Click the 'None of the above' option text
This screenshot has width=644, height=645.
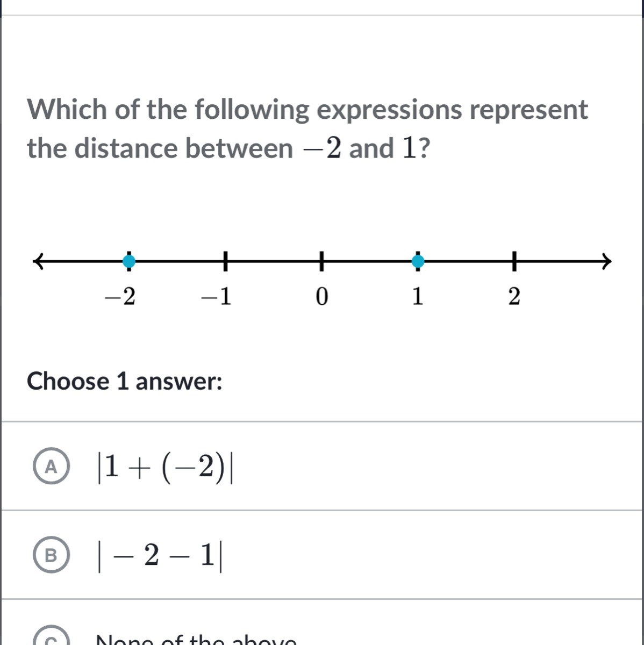pos(196,641)
